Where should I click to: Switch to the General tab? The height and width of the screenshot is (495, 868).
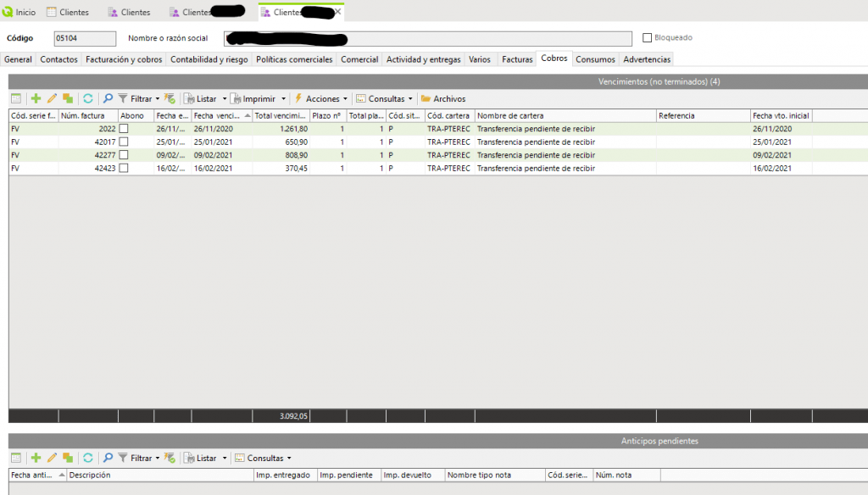[18, 59]
